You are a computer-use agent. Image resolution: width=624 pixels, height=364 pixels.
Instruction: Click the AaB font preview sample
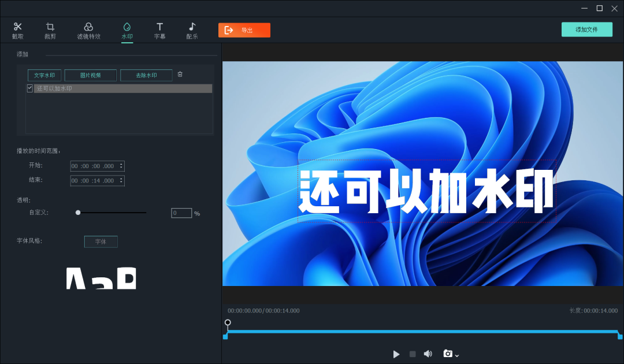point(101,278)
